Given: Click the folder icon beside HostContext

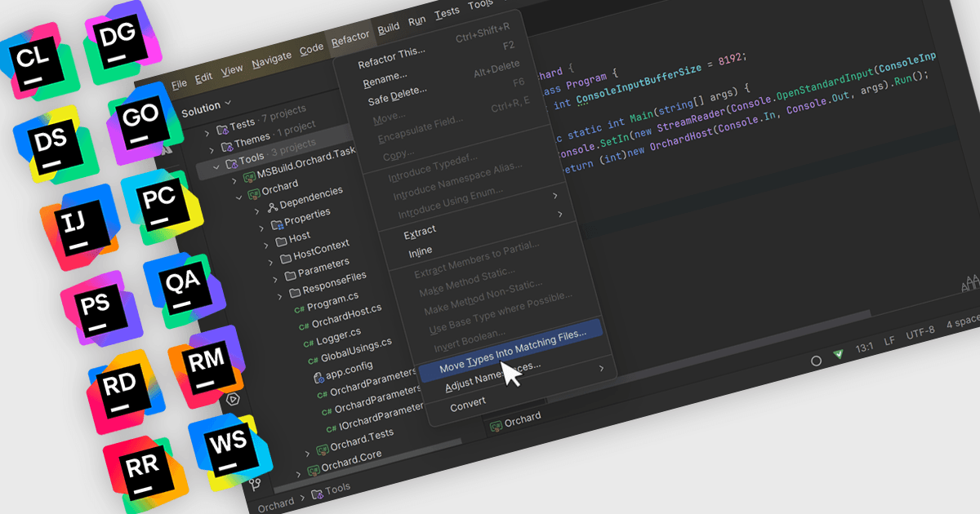Looking at the screenshot, I should pyautogui.click(x=286, y=257).
